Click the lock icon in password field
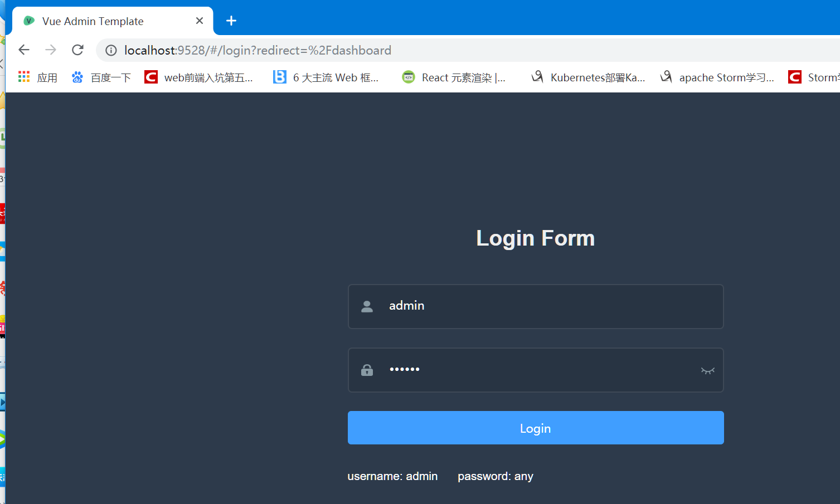This screenshot has height=504, width=840. click(x=367, y=370)
